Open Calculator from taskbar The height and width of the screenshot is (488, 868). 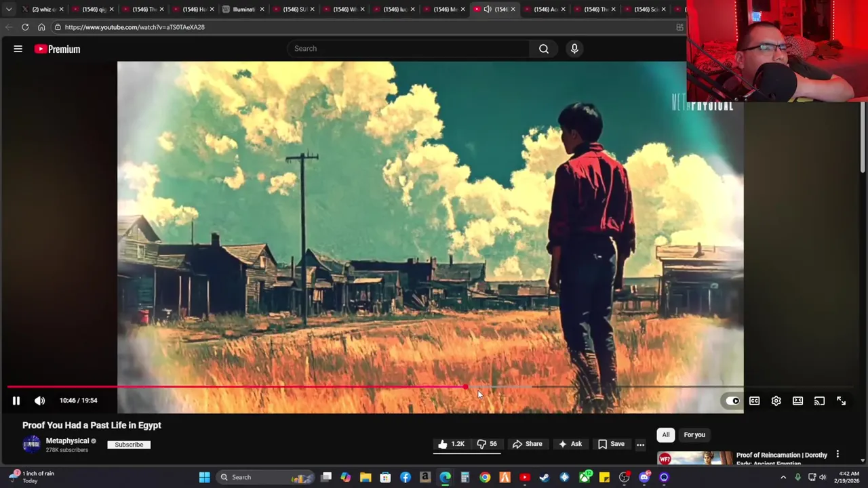[465, 477]
